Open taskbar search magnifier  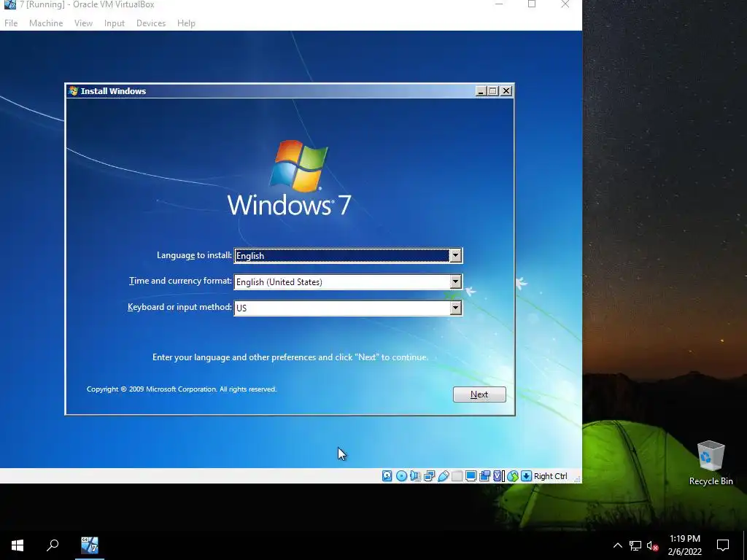tap(53, 545)
